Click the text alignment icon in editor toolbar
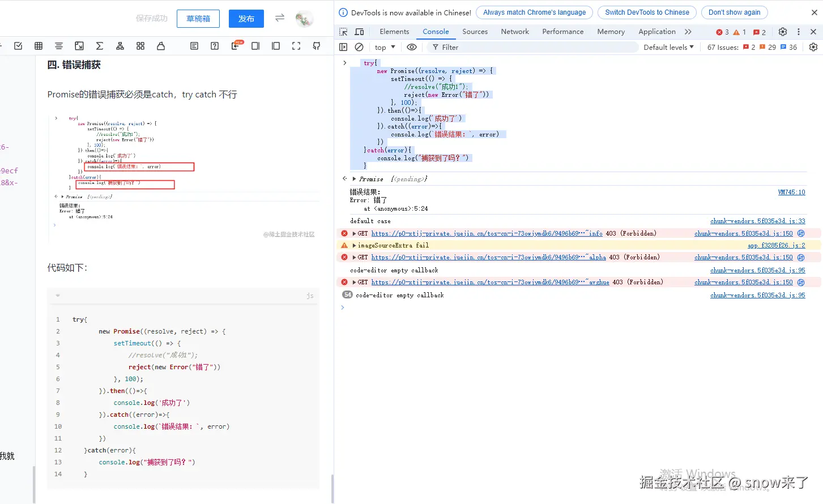The image size is (823, 504). coord(59,46)
